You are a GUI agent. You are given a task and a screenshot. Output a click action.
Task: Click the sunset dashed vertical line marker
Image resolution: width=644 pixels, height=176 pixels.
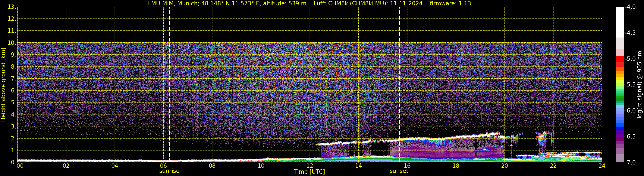(399, 85)
